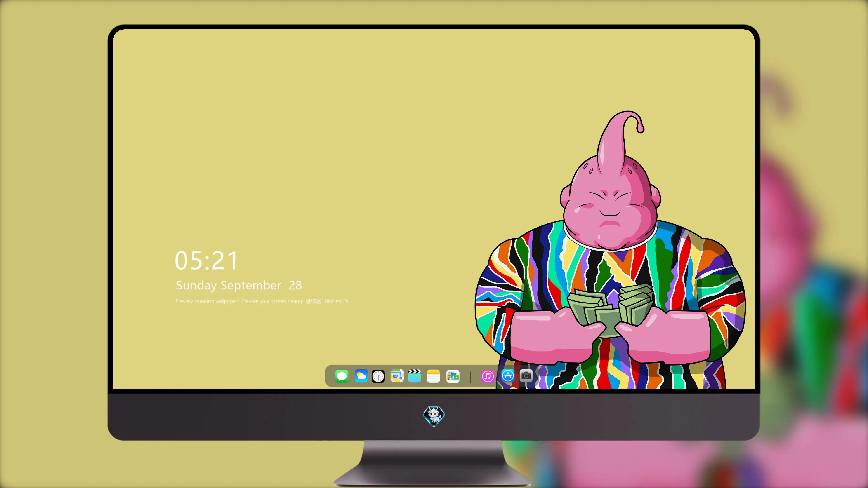This screenshot has width=868, height=488.
Task: Open the Clock app in the dock
Action: 378,376
